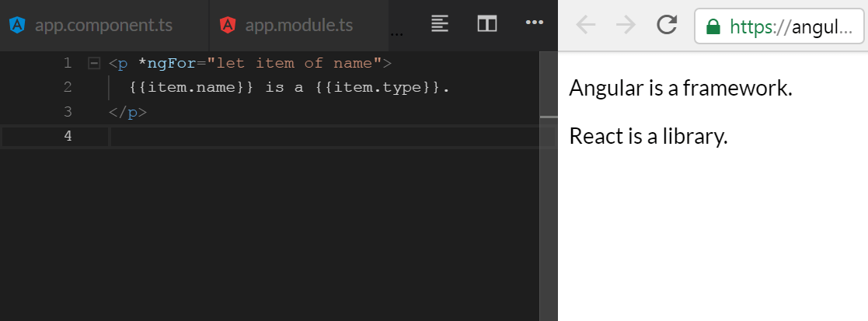This screenshot has width=868, height=321.
Task: Show hidden tabs via tab overflow ellipsis
Action: pos(396,33)
